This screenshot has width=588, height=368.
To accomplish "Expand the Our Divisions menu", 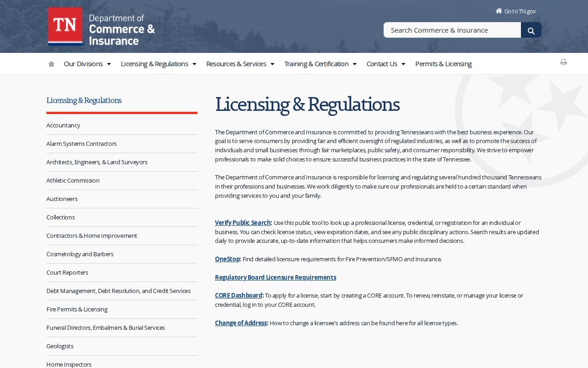I will pyautogui.click(x=87, y=64).
